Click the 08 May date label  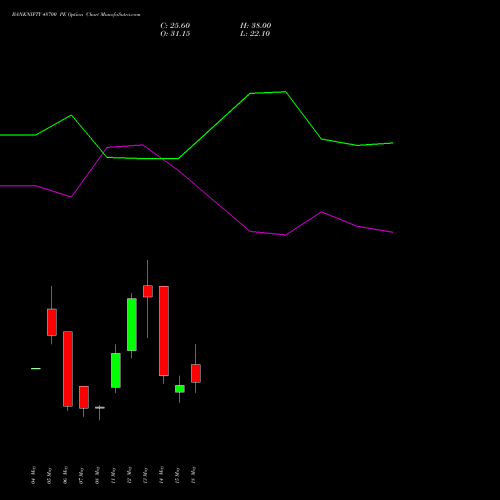(x=97, y=475)
